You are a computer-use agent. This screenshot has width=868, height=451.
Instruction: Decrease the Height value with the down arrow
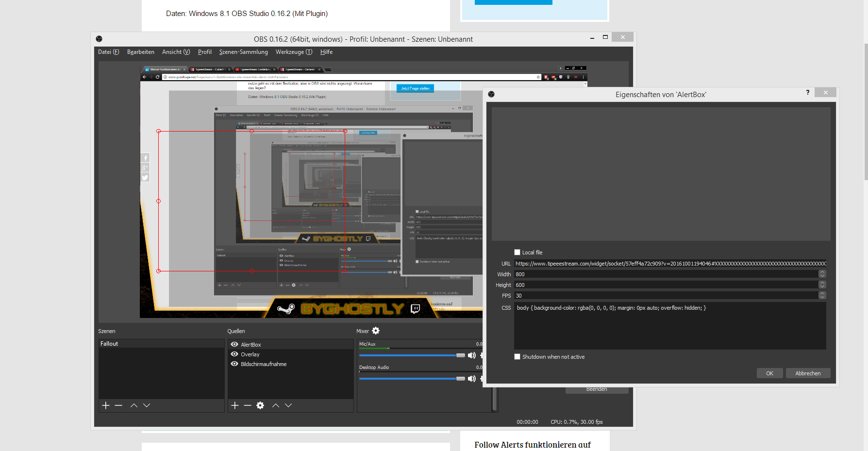(x=822, y=286)
